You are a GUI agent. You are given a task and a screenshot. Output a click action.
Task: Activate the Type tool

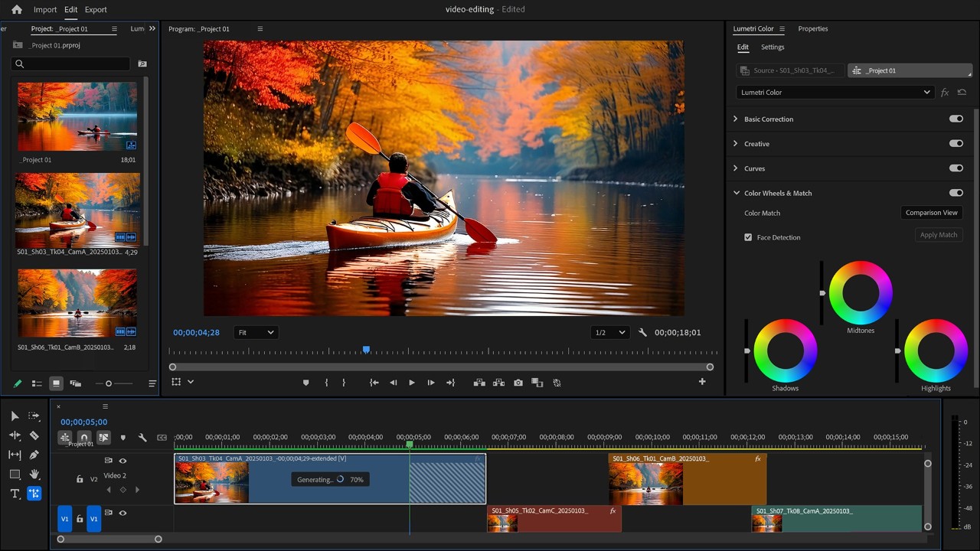15,494
